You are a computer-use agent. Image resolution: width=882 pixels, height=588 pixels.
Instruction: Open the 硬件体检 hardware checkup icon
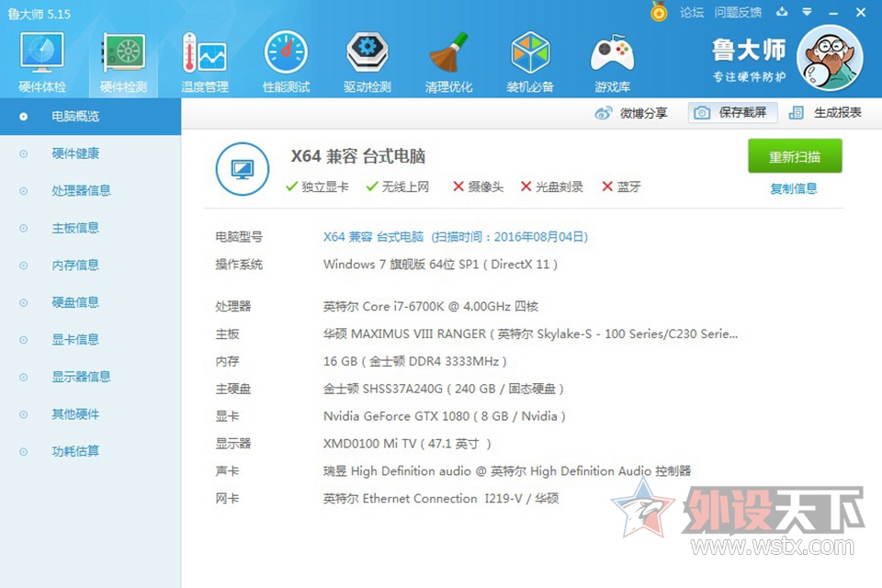pyautogui.click(x=42, y=62)
